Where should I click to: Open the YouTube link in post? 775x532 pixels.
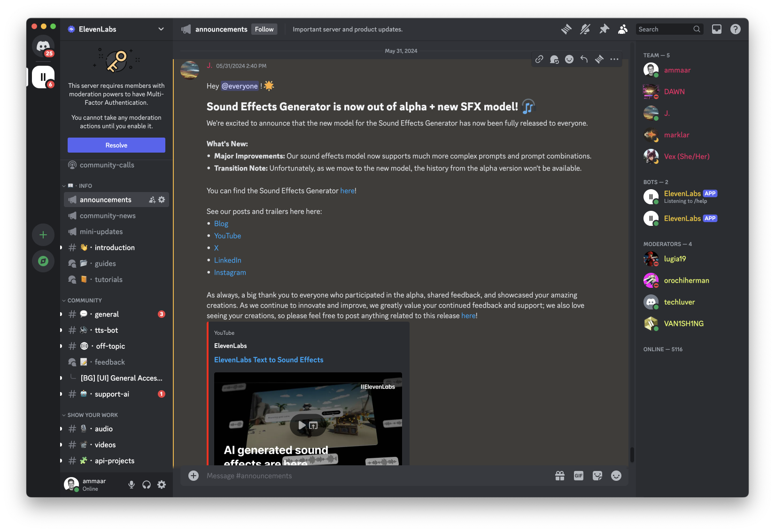[x=227, y=236]
